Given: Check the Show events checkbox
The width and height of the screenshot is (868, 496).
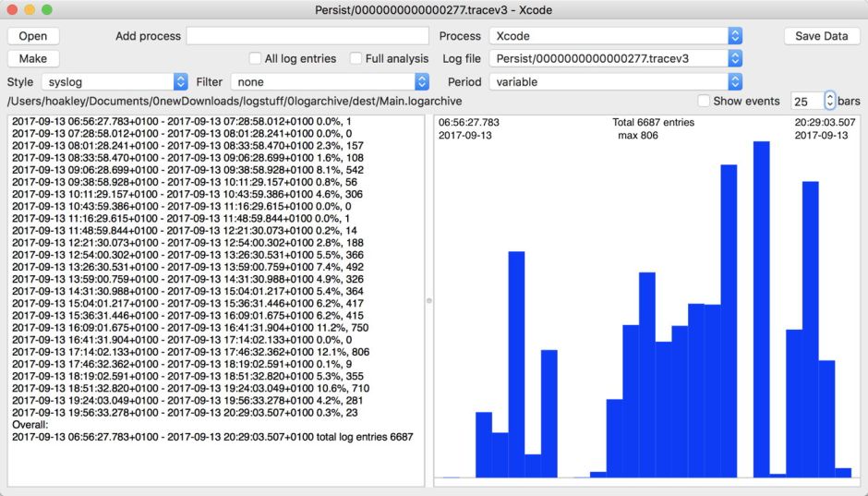Looking at the screenshot, I should (704, 101).
